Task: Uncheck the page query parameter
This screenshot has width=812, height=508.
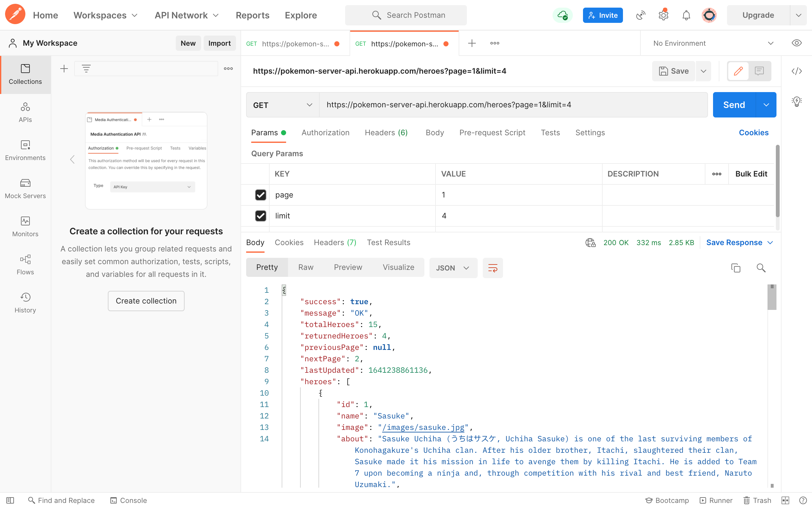Action: point(261,195)
